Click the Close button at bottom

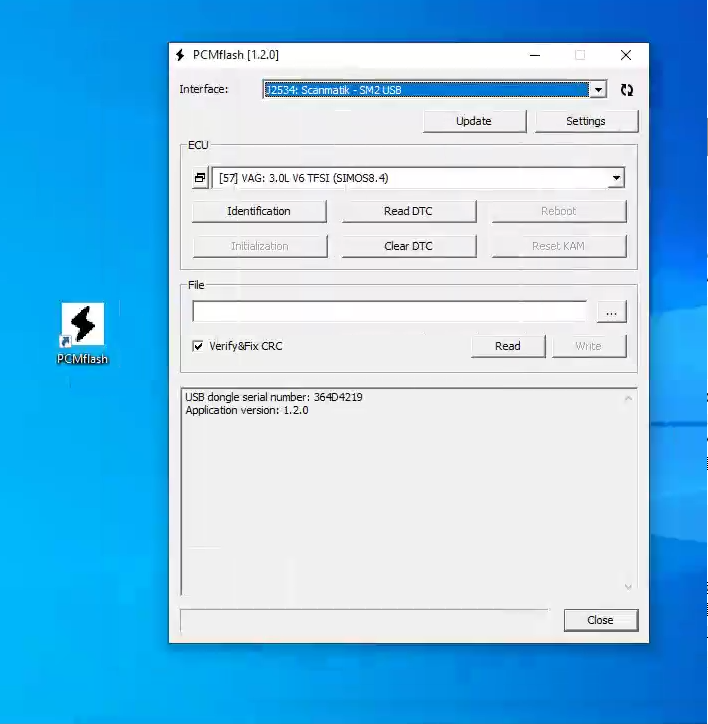click(x=600, y=620)
